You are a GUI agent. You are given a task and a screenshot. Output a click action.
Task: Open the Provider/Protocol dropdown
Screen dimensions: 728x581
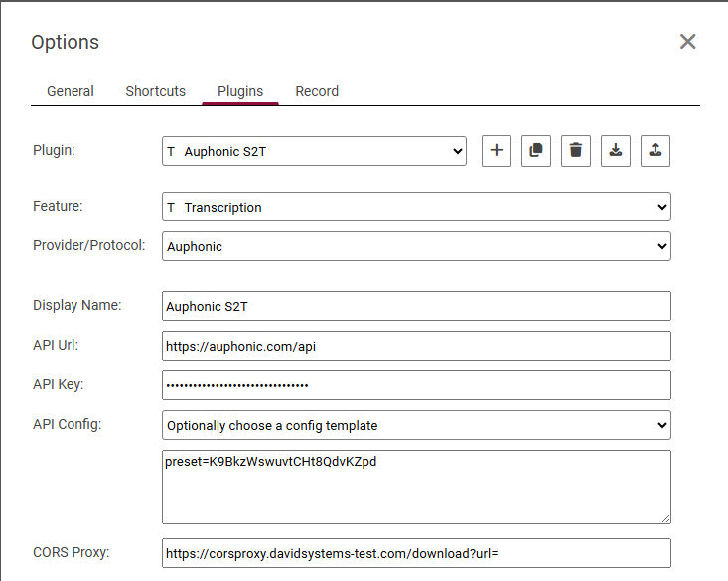(x=416, y=246)
